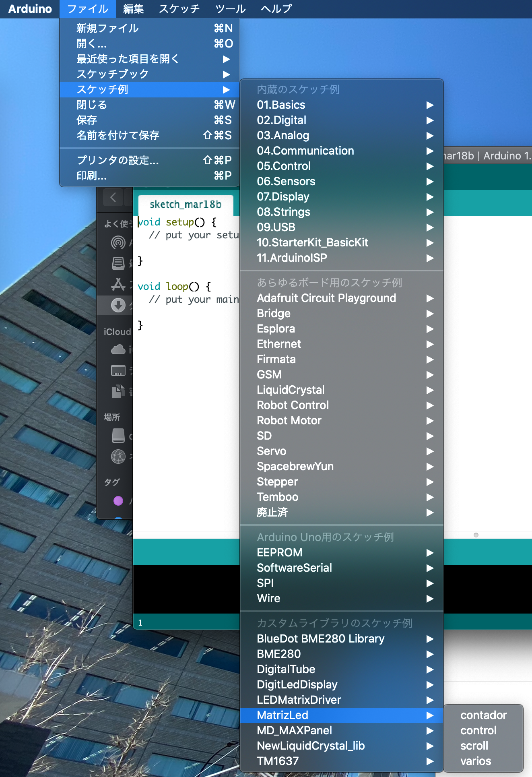Image resolution: width=532 pixels, height=777 pixels.
Task: Select the purple tag color dot
Action: click(118, 501)
